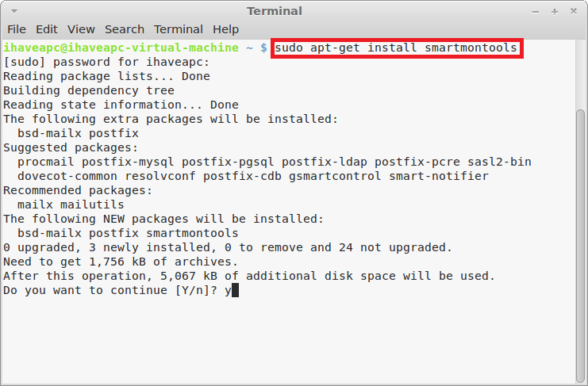The image size is (588, 386).
Task: Open the Help menu
Action: (x=225, y=29)
